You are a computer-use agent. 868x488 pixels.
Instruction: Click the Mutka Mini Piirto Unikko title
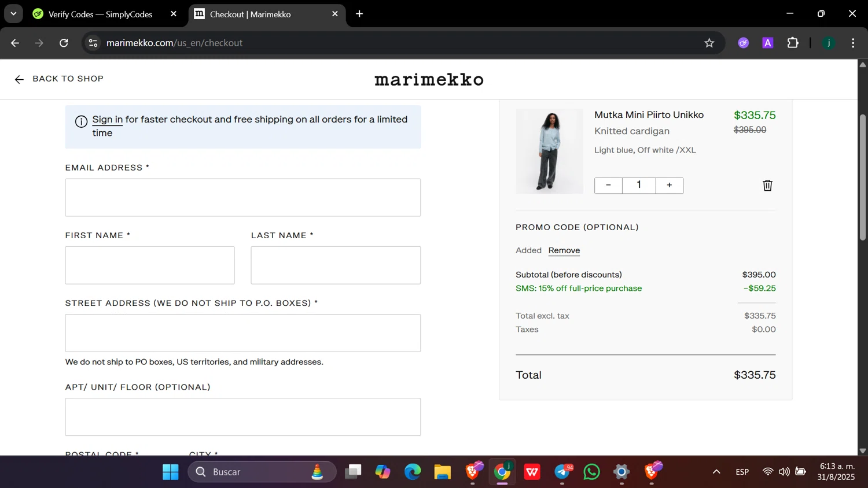[x=649, y=114]
